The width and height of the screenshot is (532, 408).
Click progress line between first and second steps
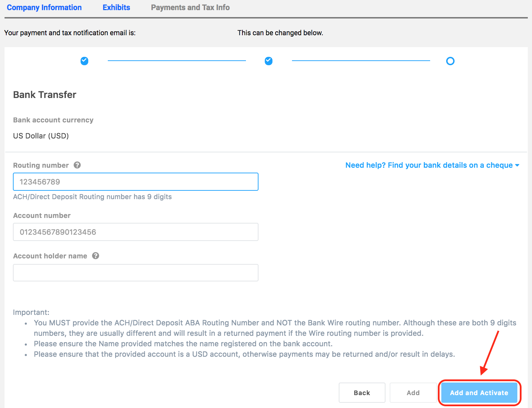click(x=177, y=61)
